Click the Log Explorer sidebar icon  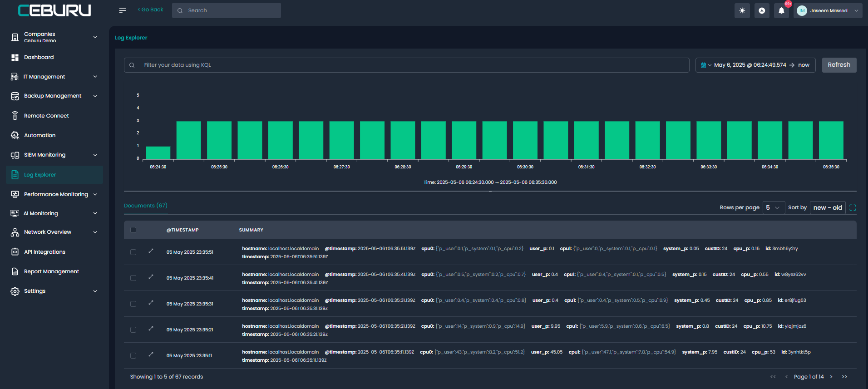click(x=15, y=175)
